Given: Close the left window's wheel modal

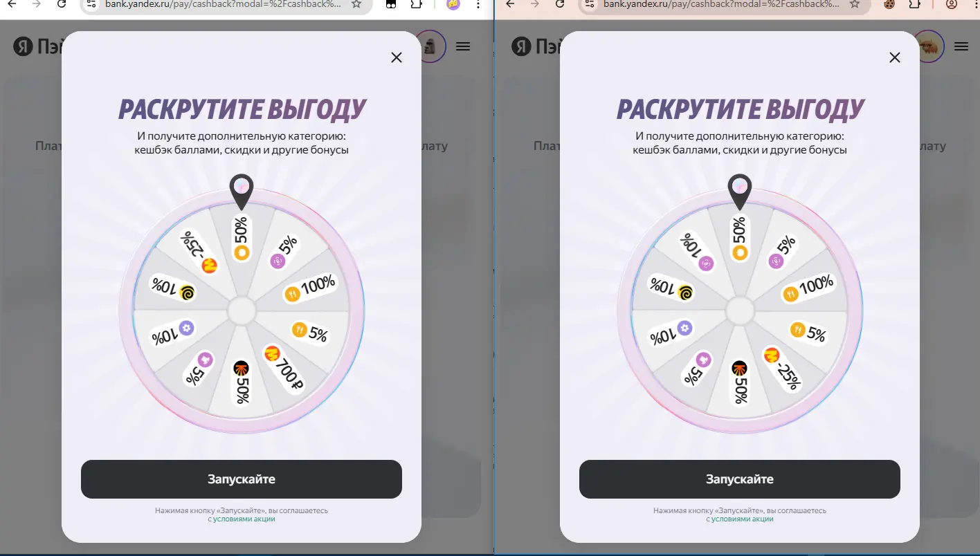Looking at the screenshot, I should [397, 57].
